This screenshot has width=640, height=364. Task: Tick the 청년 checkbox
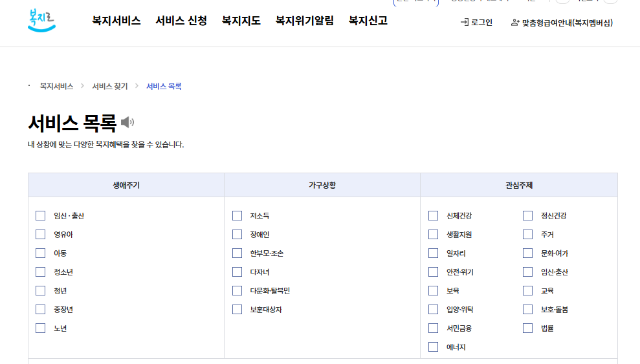click(x=41, y=291)
